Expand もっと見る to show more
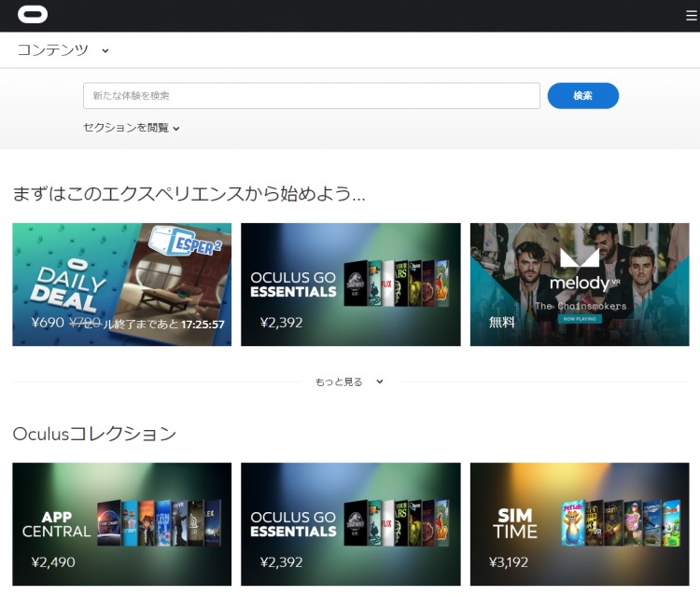 (349, 381)
